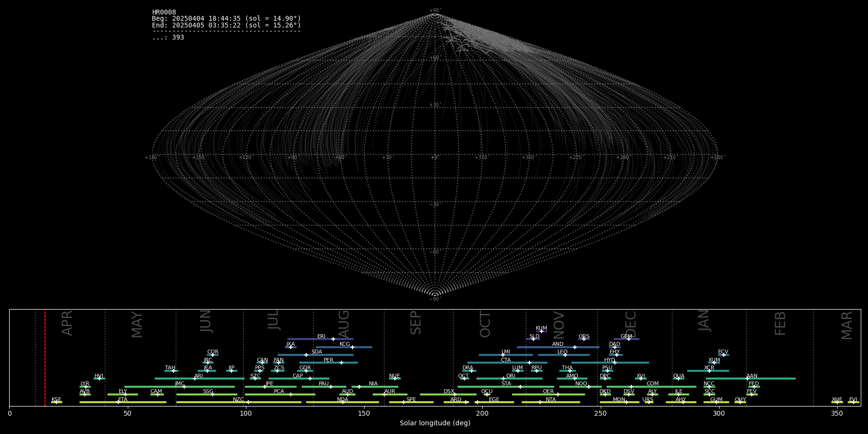The width and height of the screenshot is (868, 434).
Task: Click the x-axis tick label 350
Action: pos(837,413)
